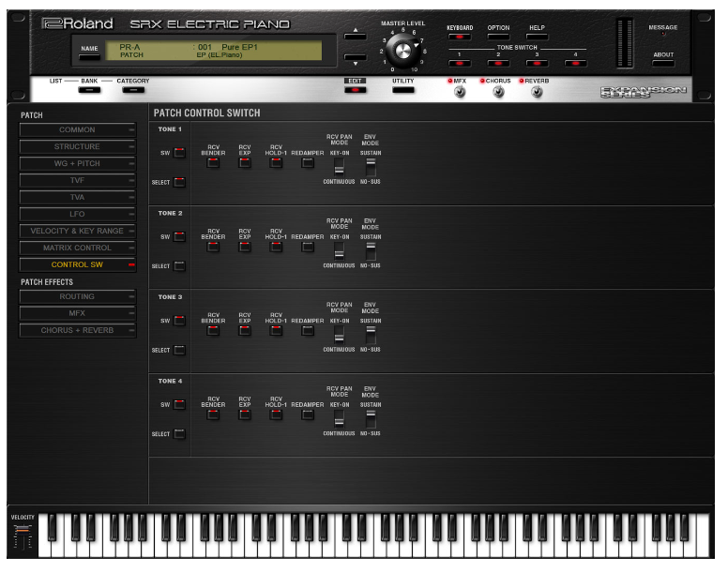This screenshot has width=728, height=572.
Task: Switch Tone 1 RCV PAN MODE selector
Action: [340, 168]
